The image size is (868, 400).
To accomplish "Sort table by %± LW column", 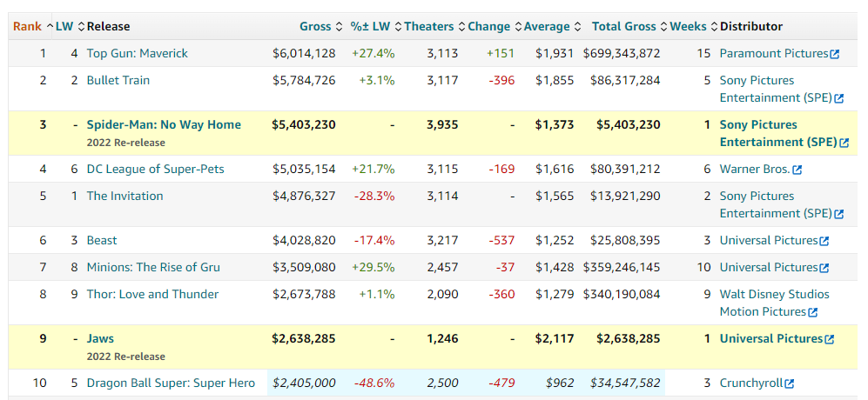I will 375,27.
